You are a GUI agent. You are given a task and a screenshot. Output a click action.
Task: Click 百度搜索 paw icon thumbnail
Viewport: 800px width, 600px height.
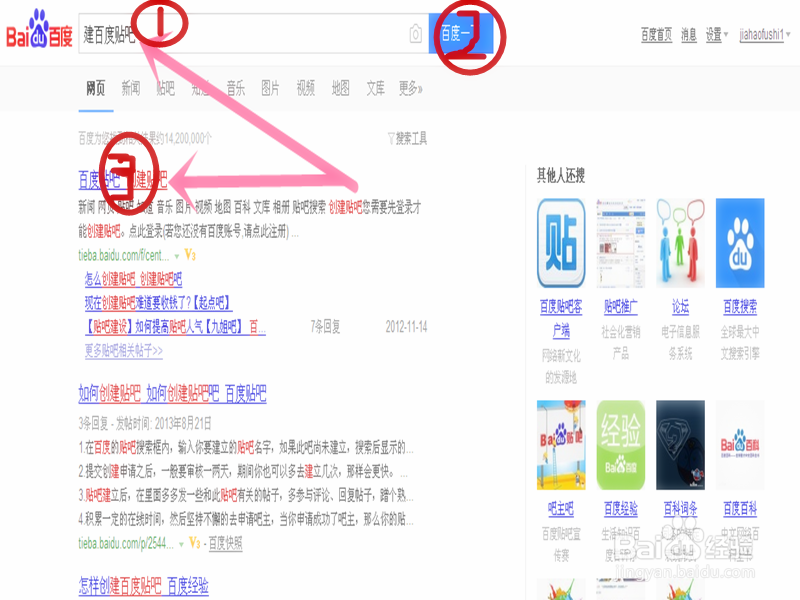740,243
